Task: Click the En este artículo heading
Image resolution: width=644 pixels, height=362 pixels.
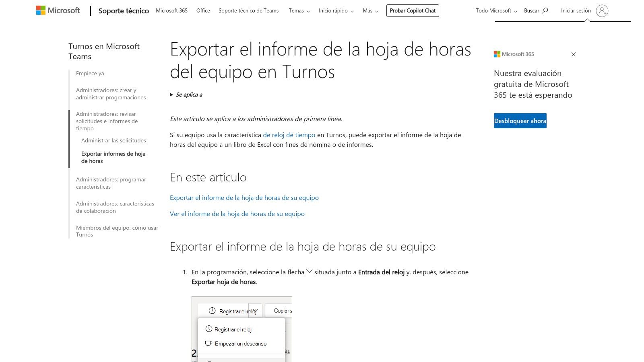Action: pos(208,177)
